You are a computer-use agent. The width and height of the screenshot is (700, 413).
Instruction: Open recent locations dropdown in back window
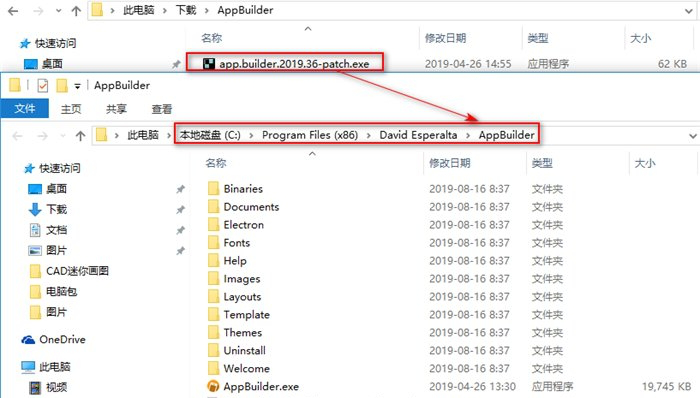(58, 11)
